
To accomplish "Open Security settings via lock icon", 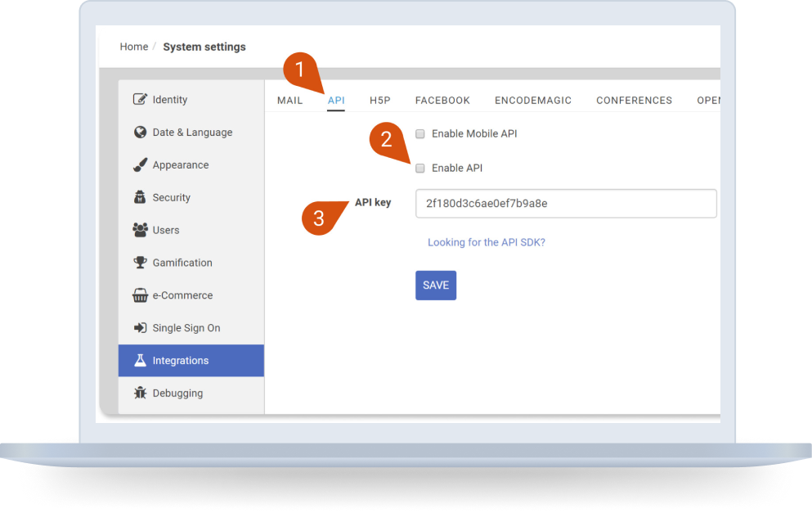I will click(141, 197).
